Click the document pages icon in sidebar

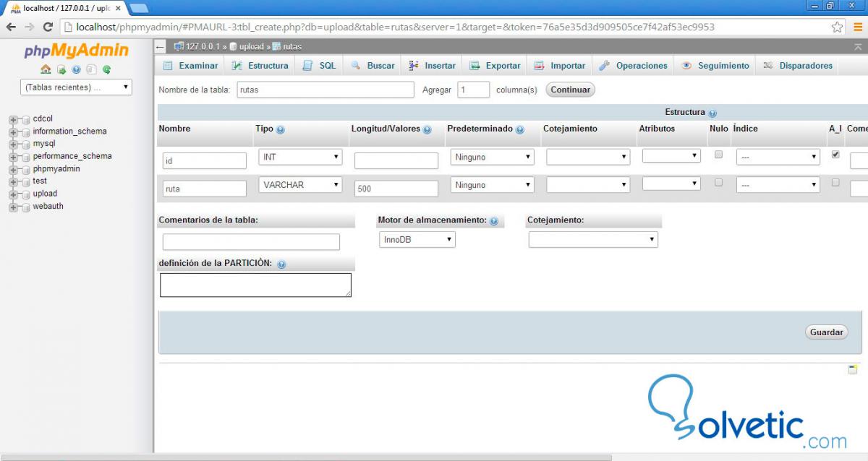click(x=91, y=70)
